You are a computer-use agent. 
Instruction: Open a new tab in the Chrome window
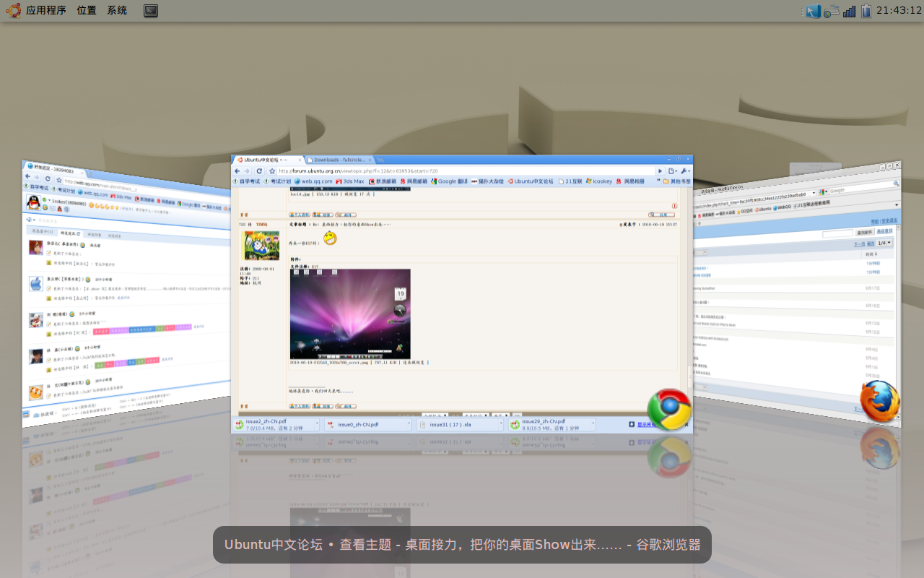380,160
